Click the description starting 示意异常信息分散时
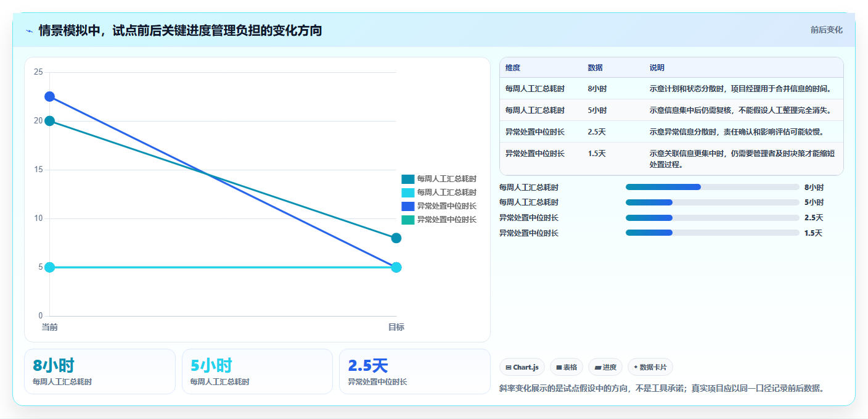Screen dimensions: 868x419 click(737, 132)
